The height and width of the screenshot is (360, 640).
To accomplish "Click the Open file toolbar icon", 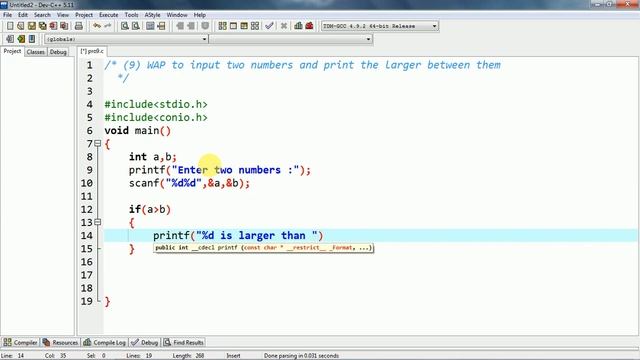I will click(20, 26).
